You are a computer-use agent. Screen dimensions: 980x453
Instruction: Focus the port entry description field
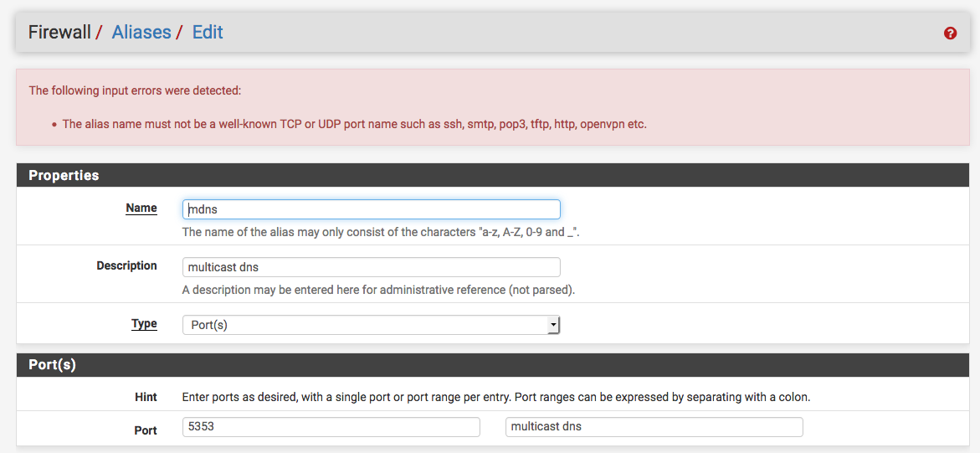(654, 427)
